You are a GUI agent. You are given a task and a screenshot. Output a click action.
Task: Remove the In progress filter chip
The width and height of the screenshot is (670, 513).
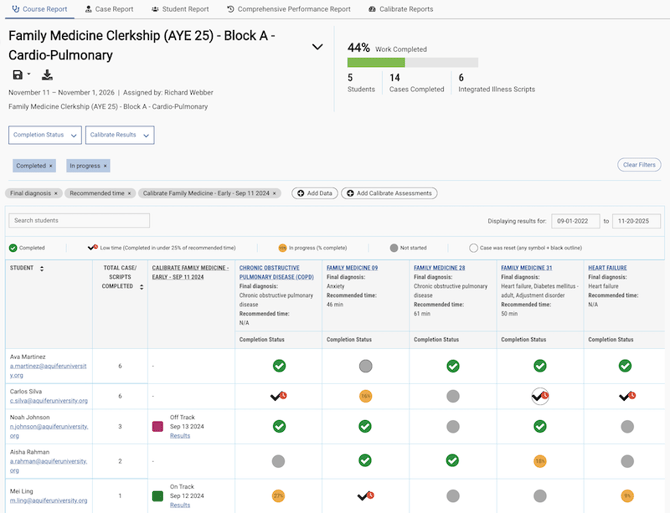tap(105, 166)
